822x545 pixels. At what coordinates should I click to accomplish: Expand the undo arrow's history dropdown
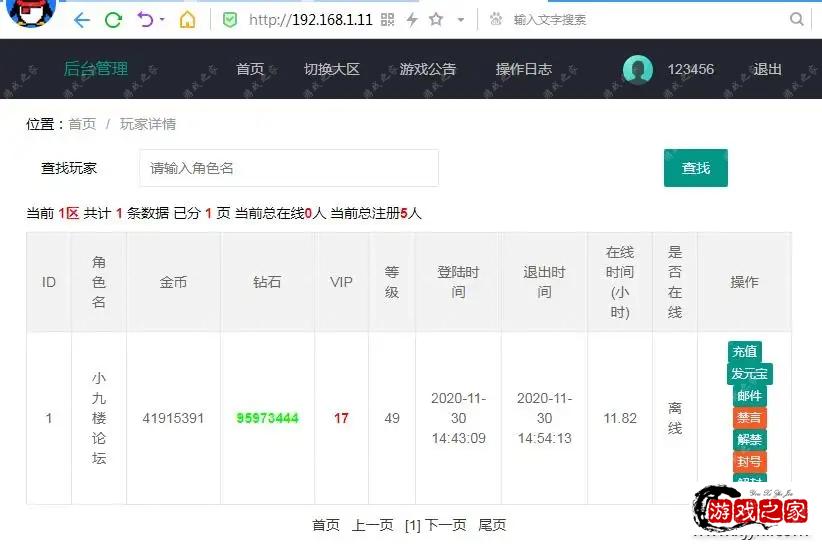pos(162,19)
